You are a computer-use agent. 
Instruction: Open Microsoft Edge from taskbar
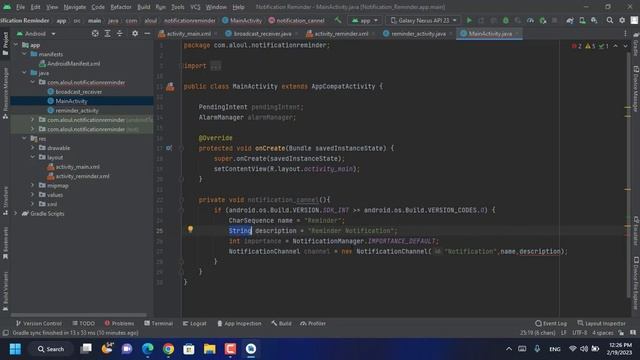148,349
